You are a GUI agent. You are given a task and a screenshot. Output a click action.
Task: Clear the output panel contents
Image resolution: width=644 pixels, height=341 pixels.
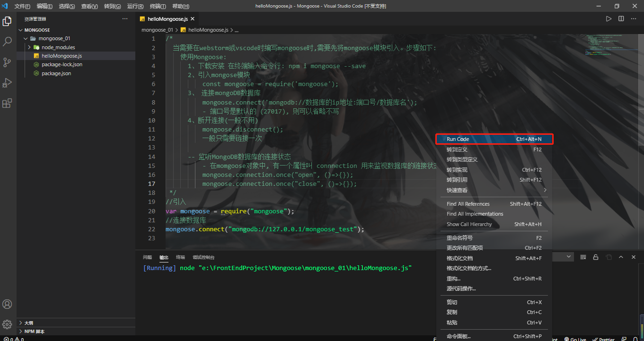(583, 257)
